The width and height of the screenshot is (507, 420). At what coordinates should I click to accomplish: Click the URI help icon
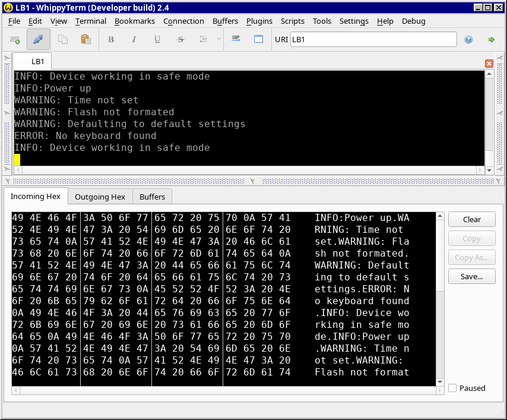tap(468, 39)
